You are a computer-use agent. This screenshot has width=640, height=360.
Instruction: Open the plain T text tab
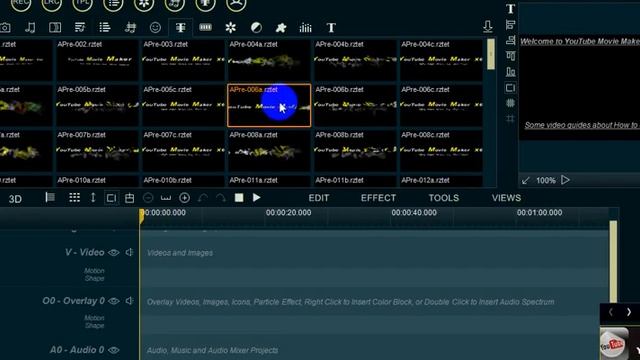[x=331, y=28]
